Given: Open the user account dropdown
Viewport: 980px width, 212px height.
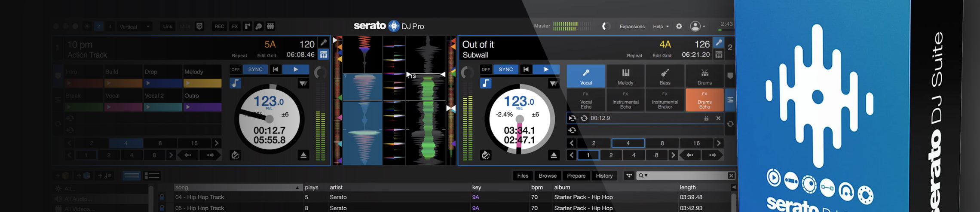Looking at the screenshot, I should [x=698, y=26].
